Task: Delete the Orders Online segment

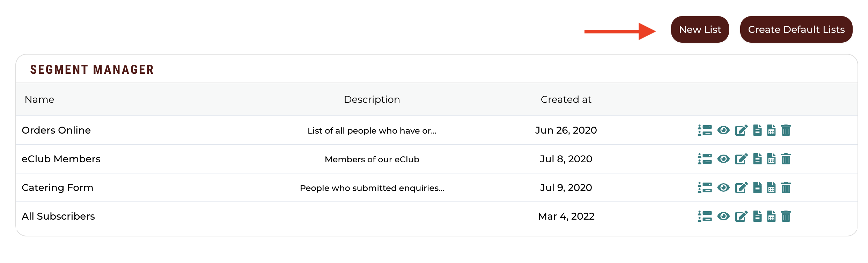Action: [x=786, y=130]
